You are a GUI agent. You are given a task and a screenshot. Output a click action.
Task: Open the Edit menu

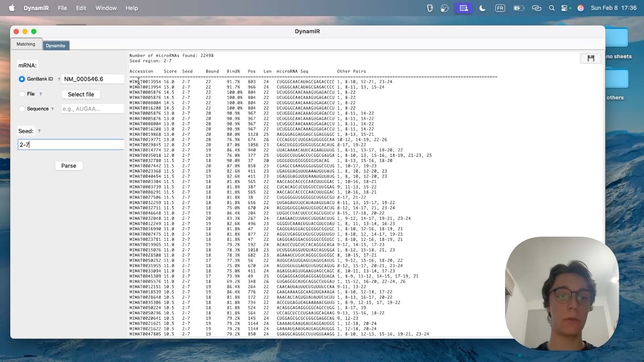click(81, 8)
